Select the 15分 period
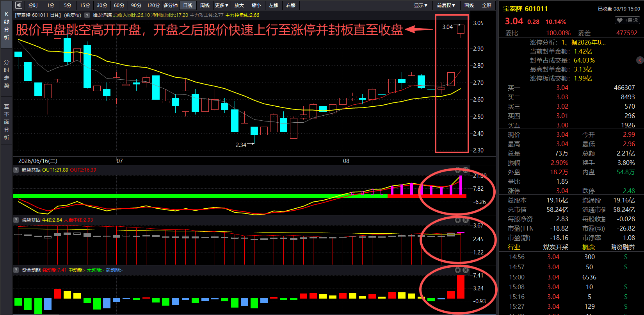This screenshot has width=644, height=315. tap(85, 5)
